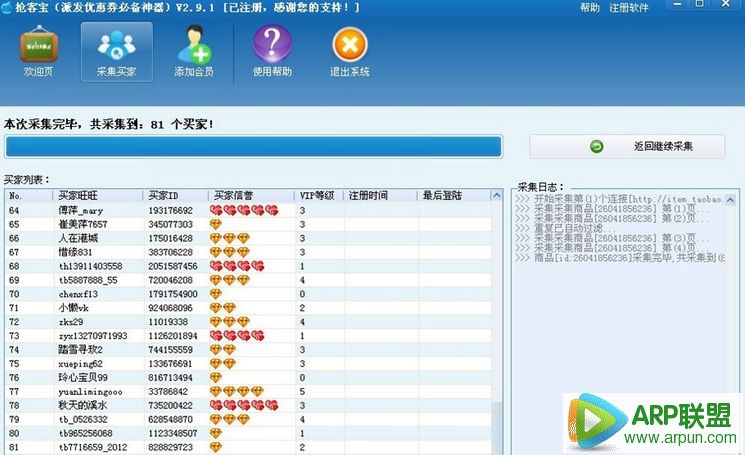Select buyer row 玲心宝贝99
The width and height of the screenshot is (745, 455).
[x=248, y=377]
